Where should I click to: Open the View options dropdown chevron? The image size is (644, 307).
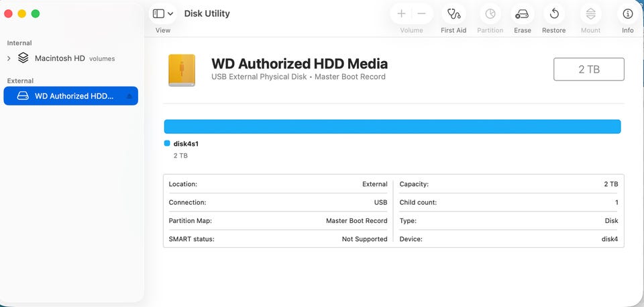170,13
